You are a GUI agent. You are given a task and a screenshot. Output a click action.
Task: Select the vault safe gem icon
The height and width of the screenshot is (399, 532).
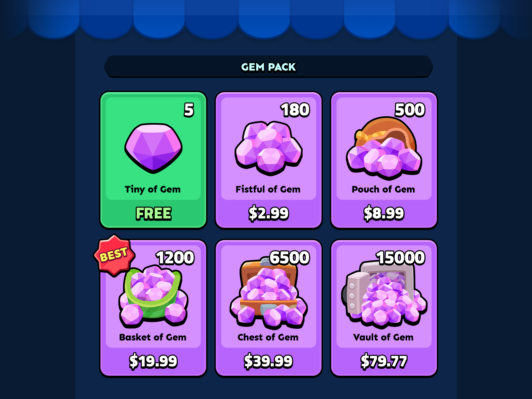384,293
